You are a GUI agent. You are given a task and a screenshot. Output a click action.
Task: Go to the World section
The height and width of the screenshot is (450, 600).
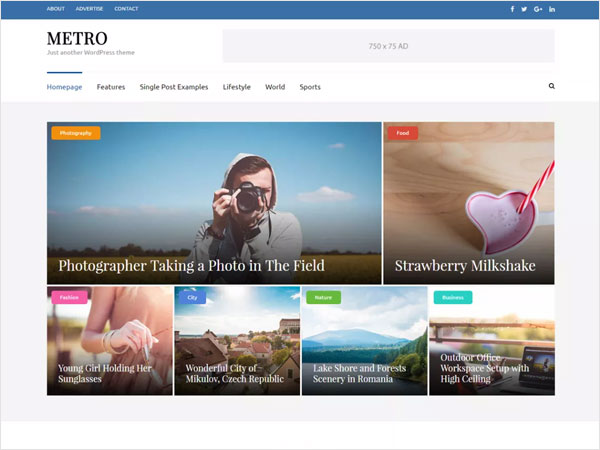275,87
